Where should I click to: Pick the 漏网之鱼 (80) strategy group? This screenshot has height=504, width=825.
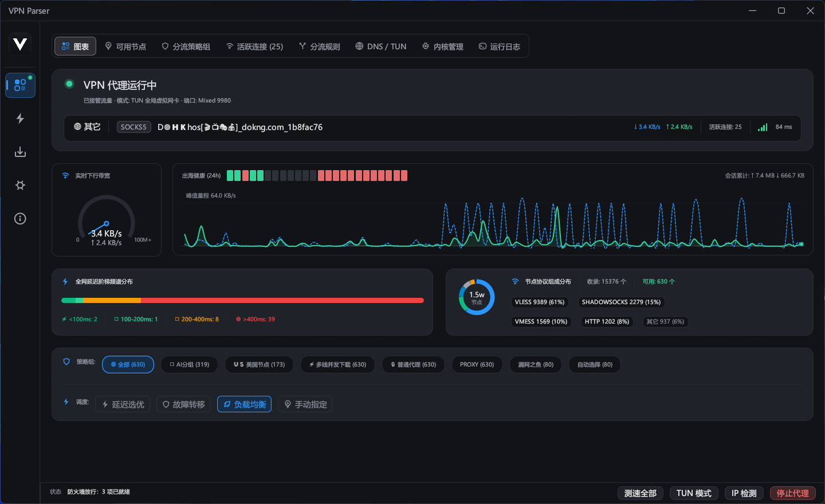536,365
